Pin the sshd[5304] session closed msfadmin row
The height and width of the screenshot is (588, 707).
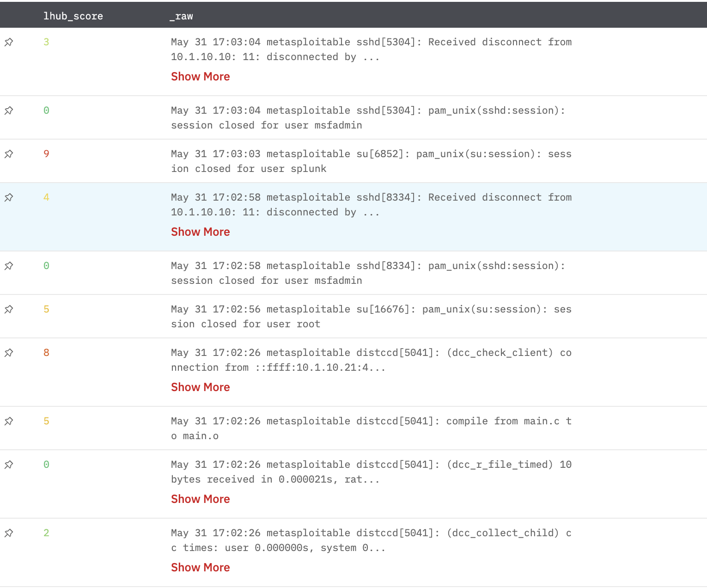click(9, 110)
